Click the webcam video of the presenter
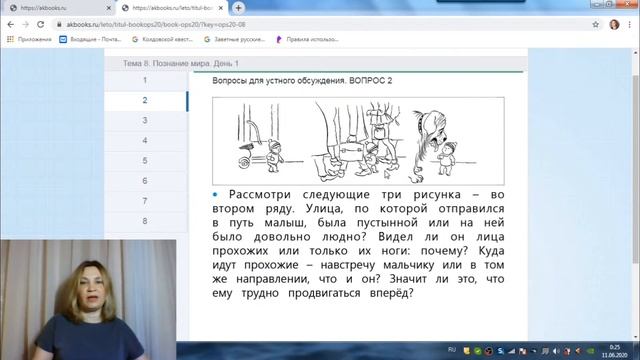 88,300
